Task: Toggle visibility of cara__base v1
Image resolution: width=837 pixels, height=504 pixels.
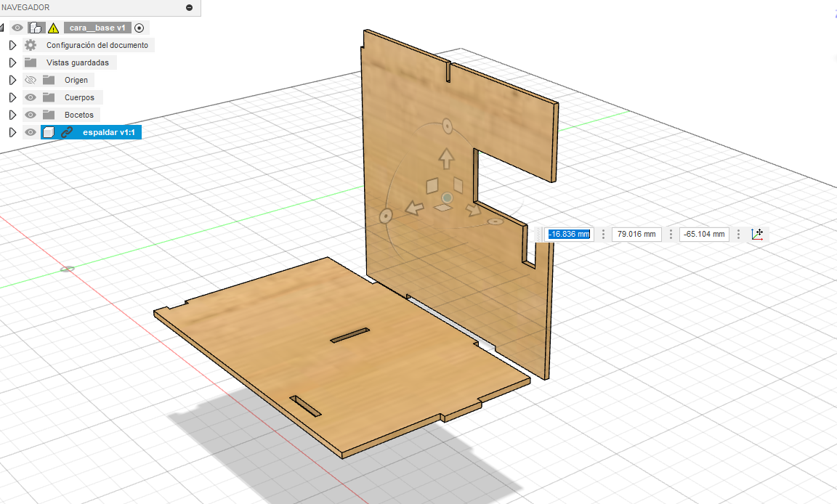Action: 17,28
